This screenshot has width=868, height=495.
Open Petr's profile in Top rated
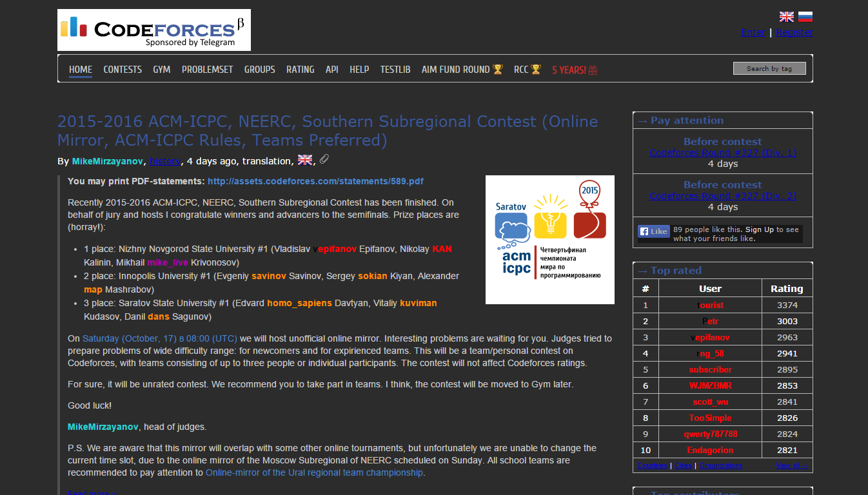point(710,321)
